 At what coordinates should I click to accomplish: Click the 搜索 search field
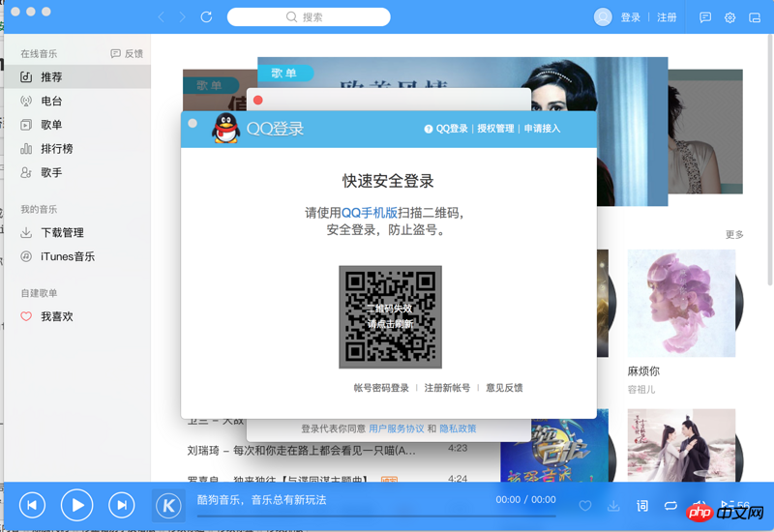click(x=309, y=17)
